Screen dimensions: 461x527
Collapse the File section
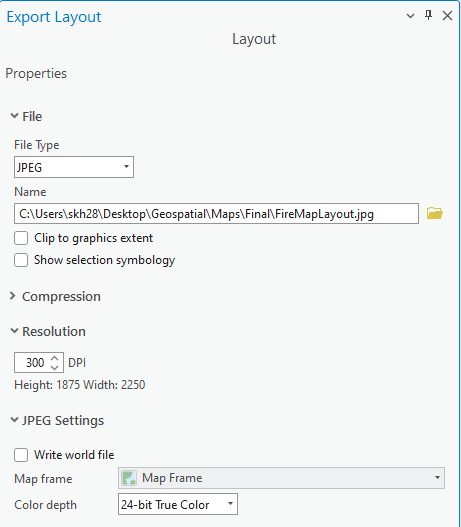point(14,116)
